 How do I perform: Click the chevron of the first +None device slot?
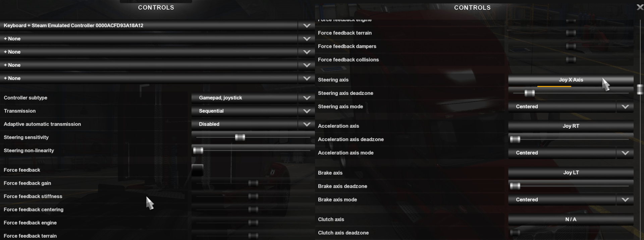[307, 39]
